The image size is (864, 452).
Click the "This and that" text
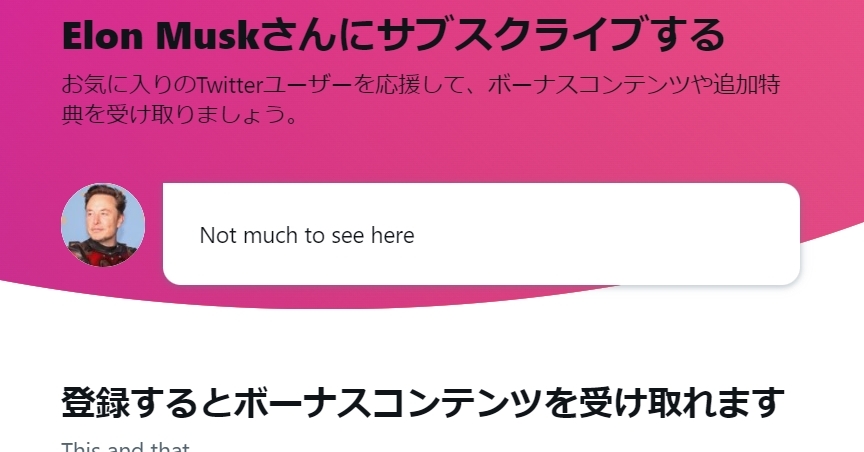[125, 448]
